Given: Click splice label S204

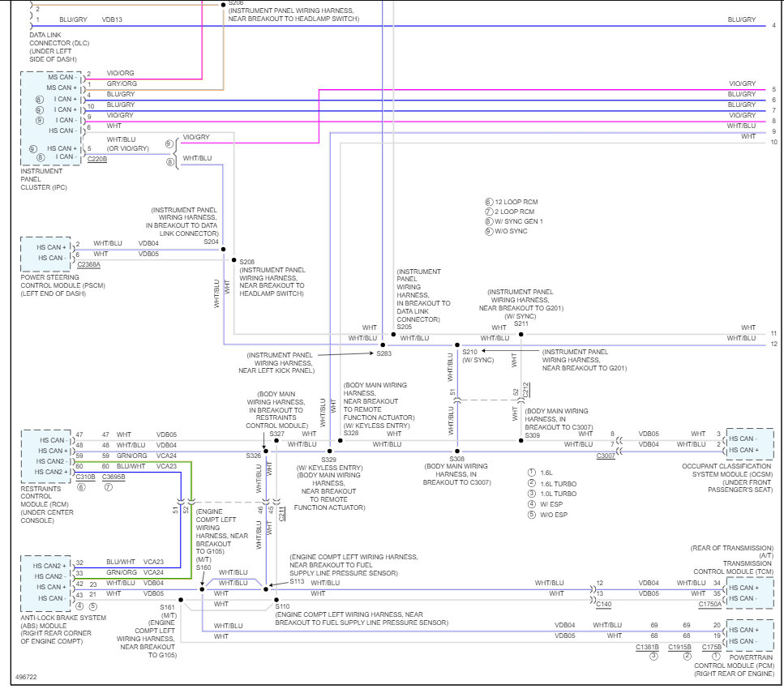Looking at the screenshot, I should pyautogui.click(x=211, y=242).
